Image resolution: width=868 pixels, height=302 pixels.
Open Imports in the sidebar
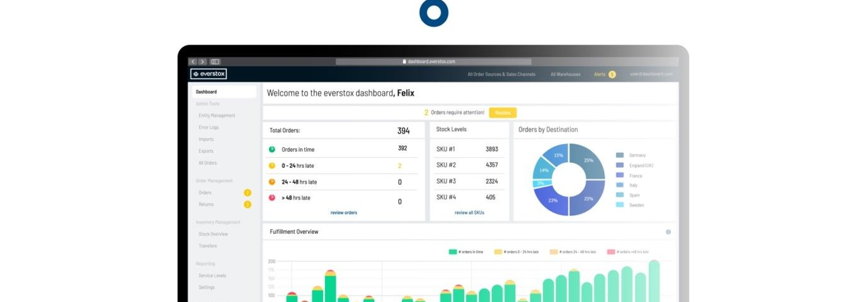coord(206,140)
